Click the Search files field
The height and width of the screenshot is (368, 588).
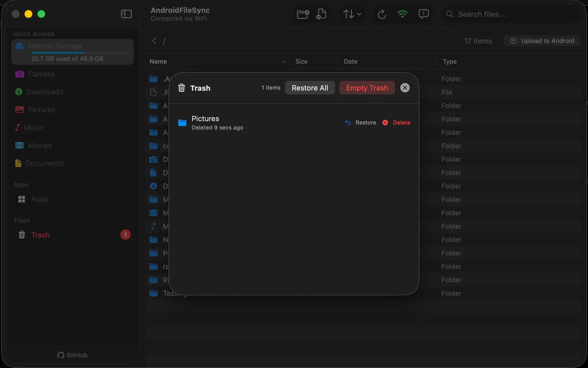511,14
